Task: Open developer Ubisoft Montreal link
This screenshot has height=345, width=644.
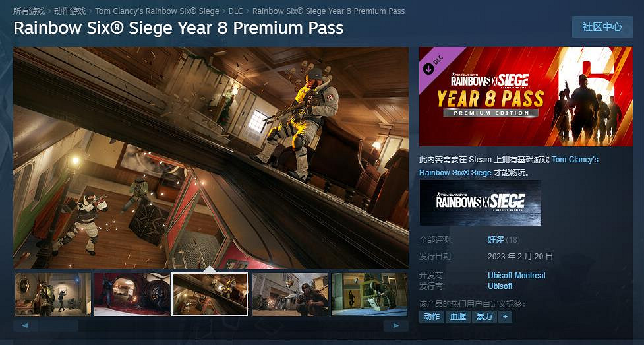Action: click(517, 276)
